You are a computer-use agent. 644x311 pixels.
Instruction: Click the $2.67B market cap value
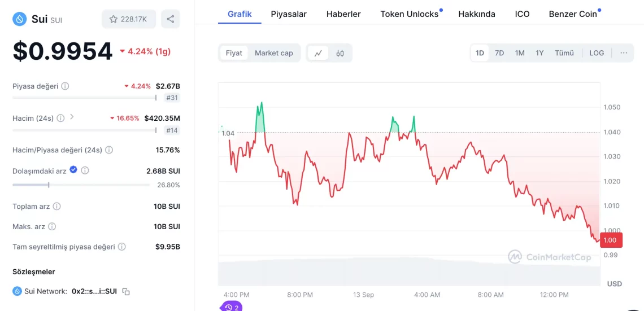point(168,86)
